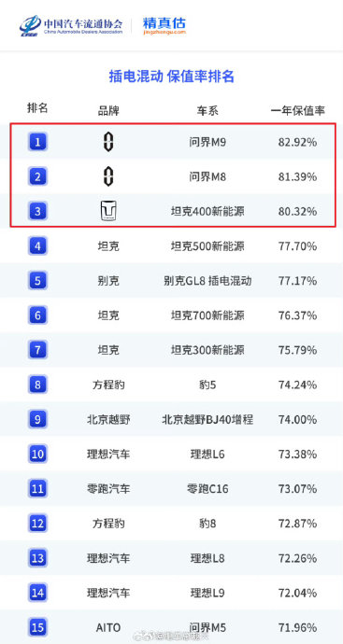The height and width of the screenshot is (644, 343).
Task: Click the AITO logo beside 问界M8
Action: point(108,177)
